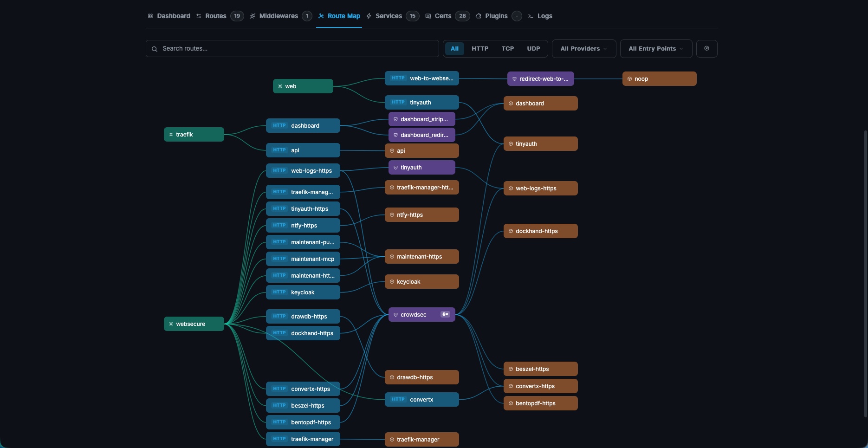Filter routes by HTTP
This screenshot has width=868, height=448.
coord(480,48)
